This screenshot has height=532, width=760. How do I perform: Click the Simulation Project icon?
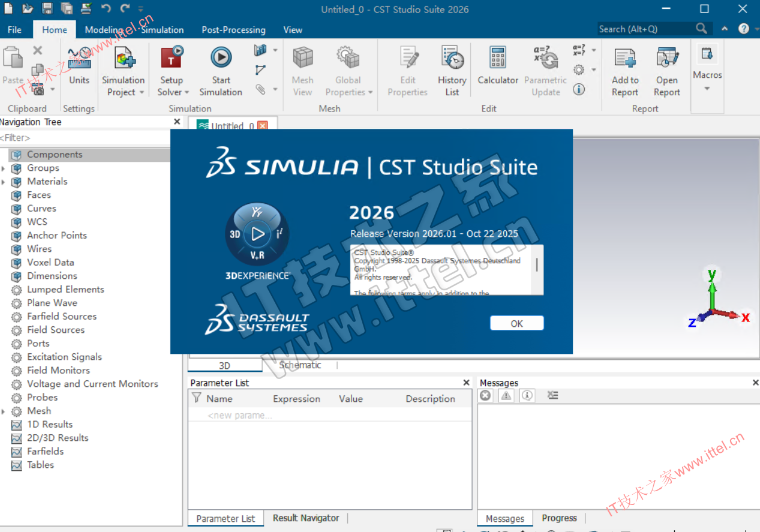click(x=123, y=58)
